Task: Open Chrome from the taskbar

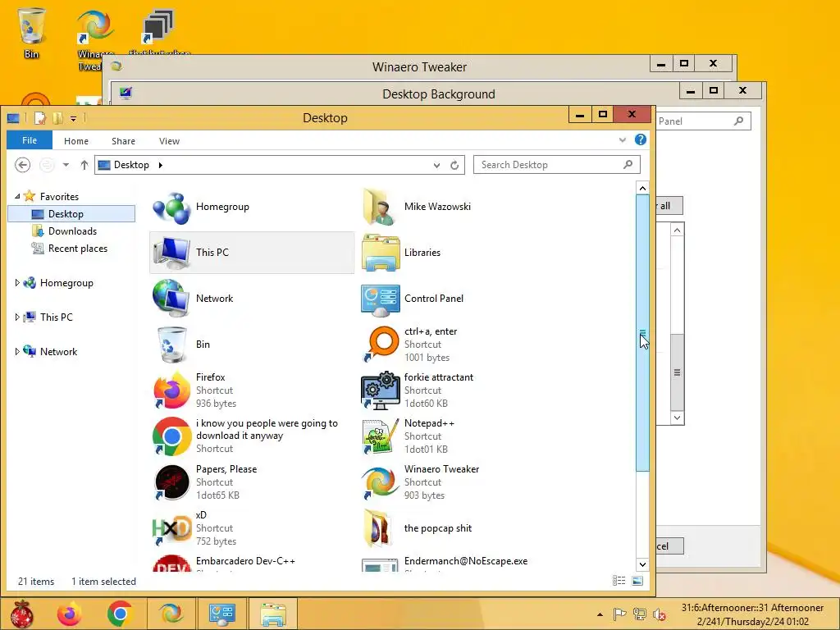Action: [120, 614]
